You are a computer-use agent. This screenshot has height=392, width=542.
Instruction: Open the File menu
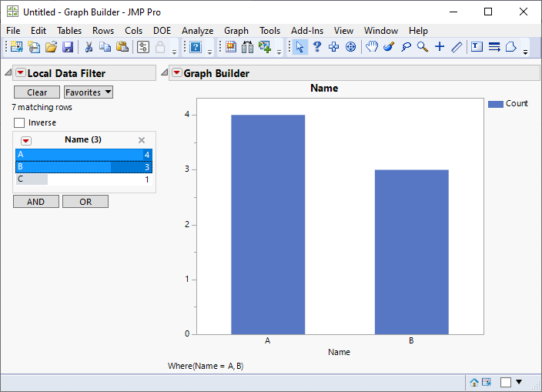coord(13,31)
